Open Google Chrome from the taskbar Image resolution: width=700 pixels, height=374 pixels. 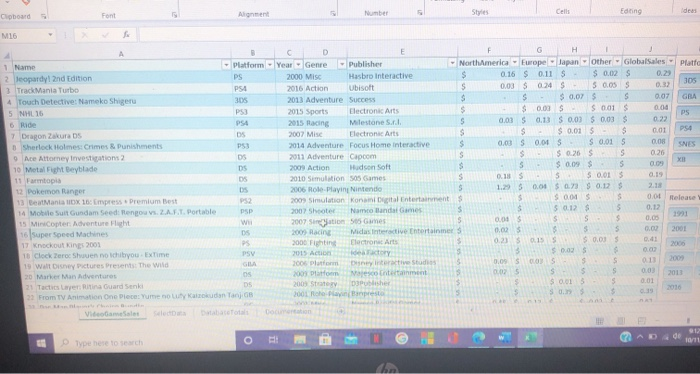[x=401, y=339]
